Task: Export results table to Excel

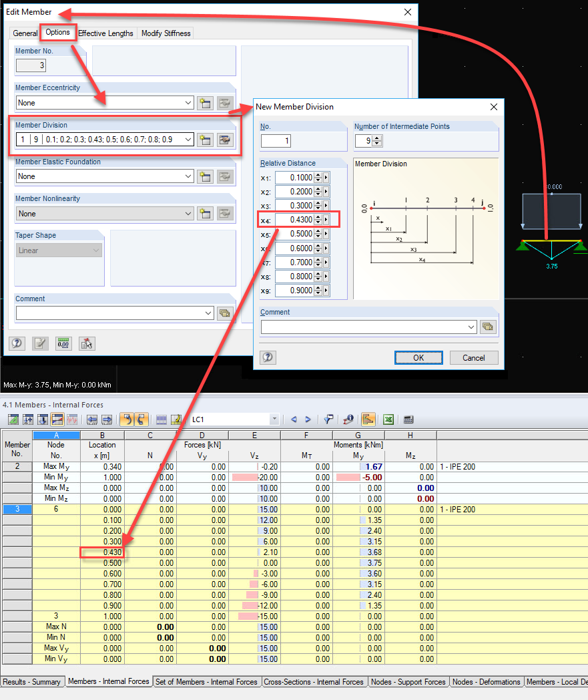Action: [x=388, y=419]
